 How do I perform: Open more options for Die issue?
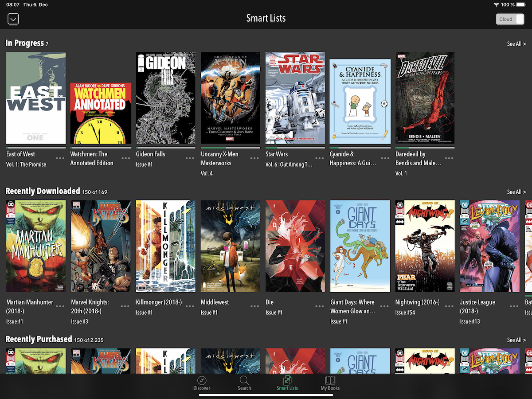tap(319, 306)
